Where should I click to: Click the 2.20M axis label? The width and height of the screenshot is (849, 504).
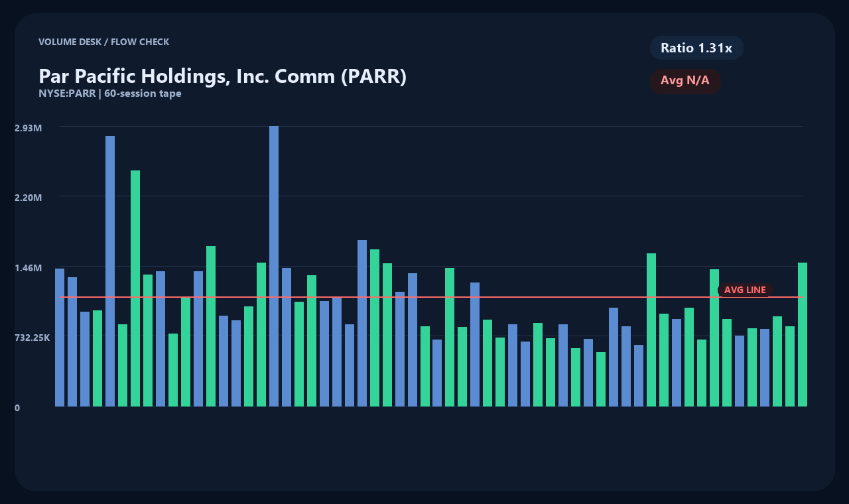coord(28,198)
